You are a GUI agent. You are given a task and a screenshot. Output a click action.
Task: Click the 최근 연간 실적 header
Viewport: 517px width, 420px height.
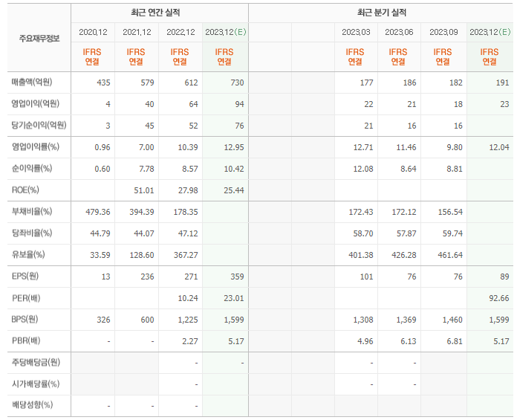tap(155, 13)
